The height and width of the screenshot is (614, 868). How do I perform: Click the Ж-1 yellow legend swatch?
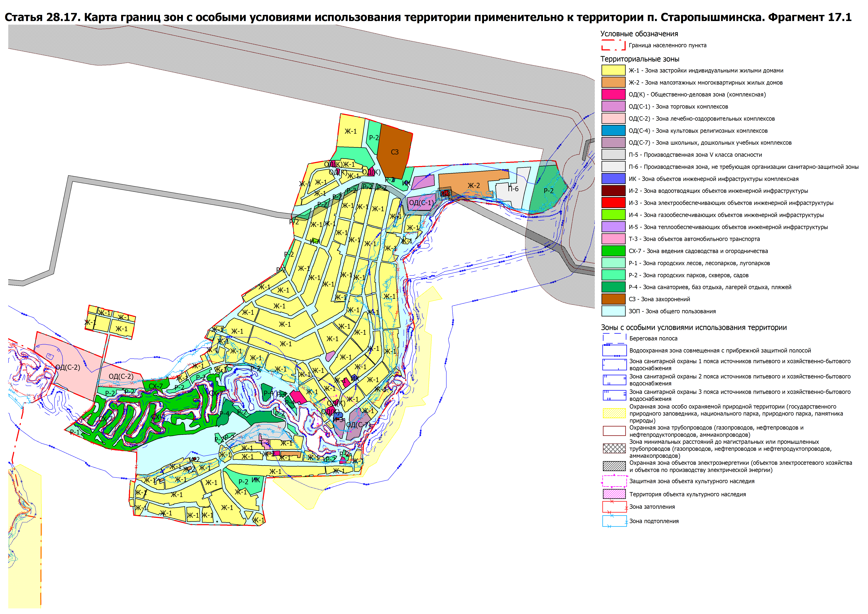click(x=613, y=70)
